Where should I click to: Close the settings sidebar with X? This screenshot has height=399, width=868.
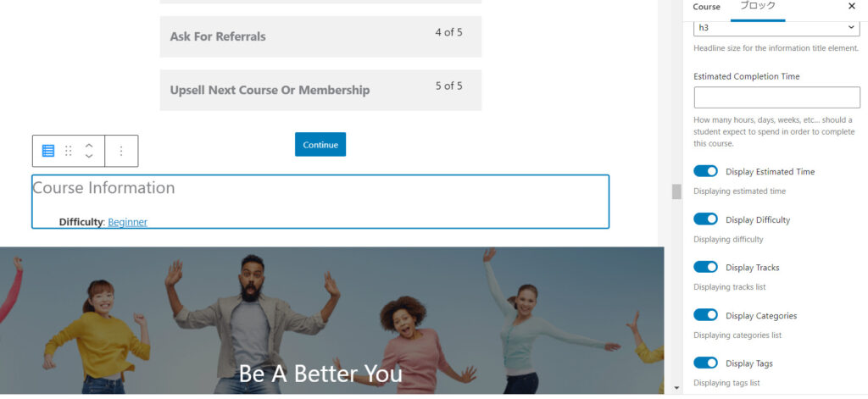click(x=851, y=6)
